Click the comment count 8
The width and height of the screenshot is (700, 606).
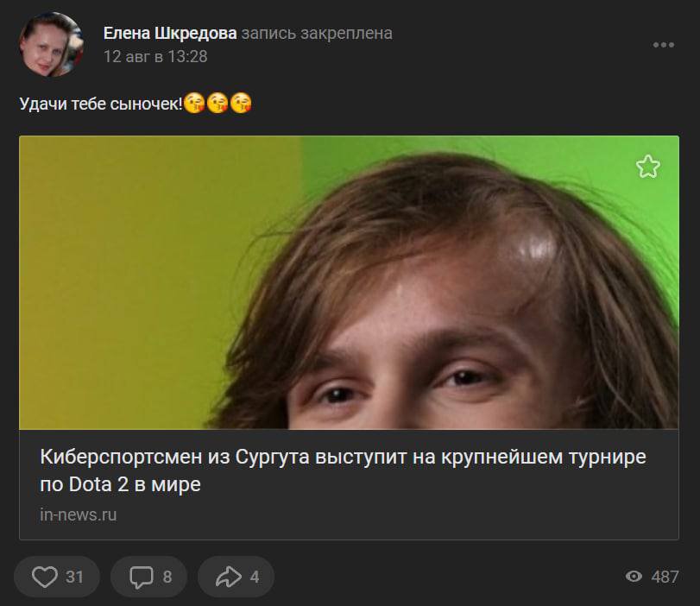(x=167, y=577)
